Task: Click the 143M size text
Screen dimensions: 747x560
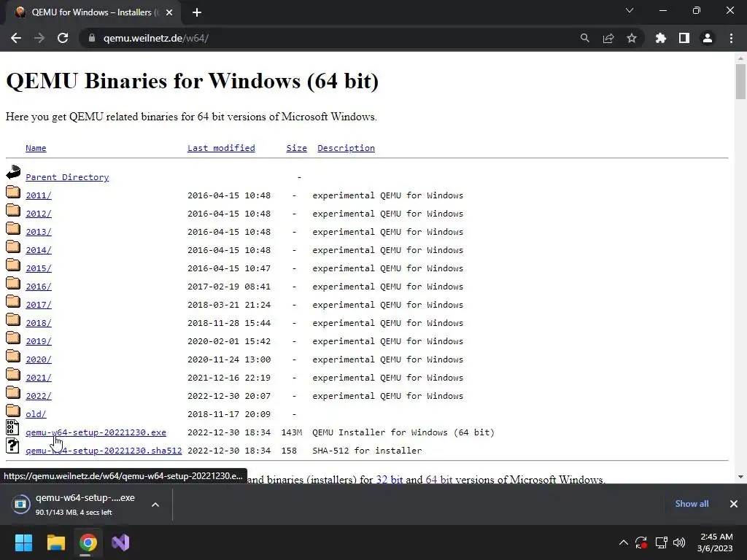Action: [x=292, y=432]
